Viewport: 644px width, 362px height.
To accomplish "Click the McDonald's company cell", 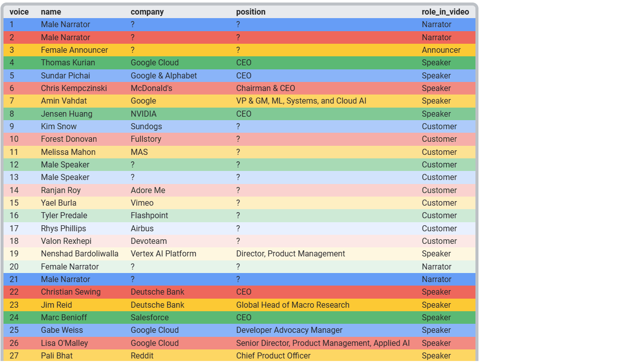I will coord(151,88).
